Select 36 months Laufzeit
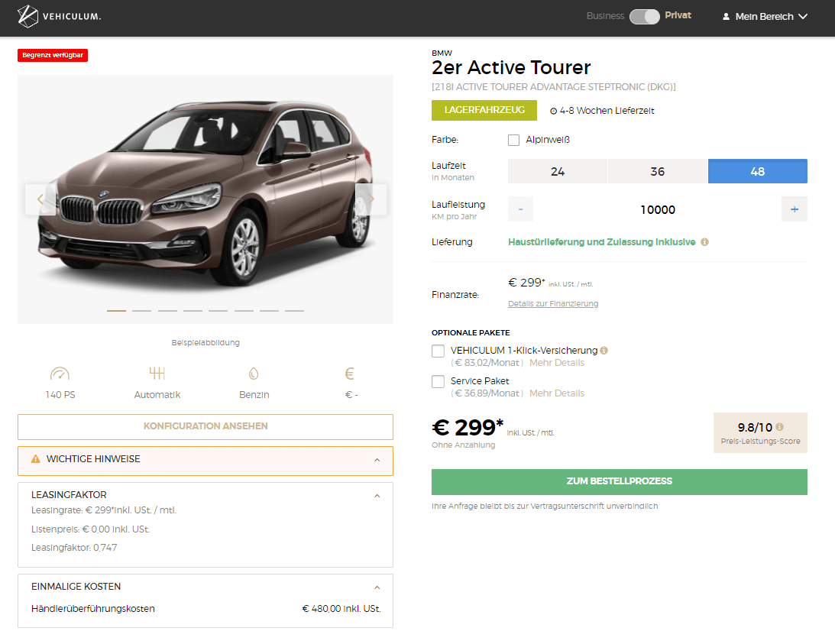The width and height of the screenshot is (835, 644). tap(658, 172)
